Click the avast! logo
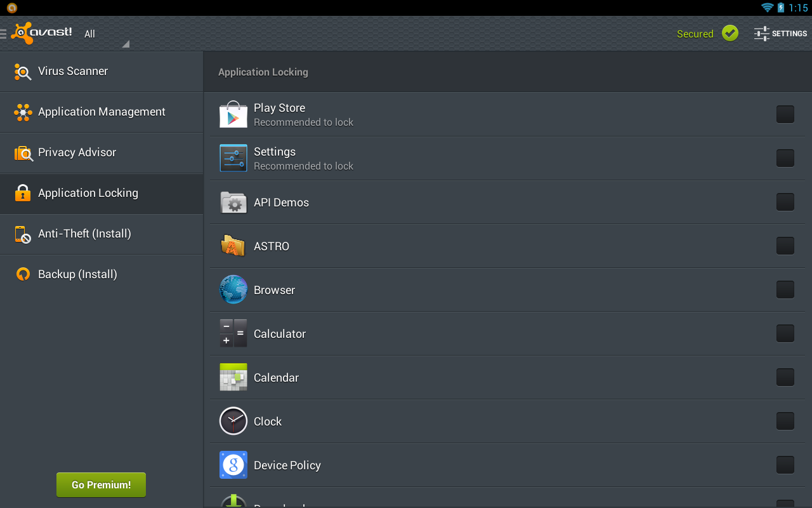This screenshot has height=508, width=812. [x=41, y=33]
